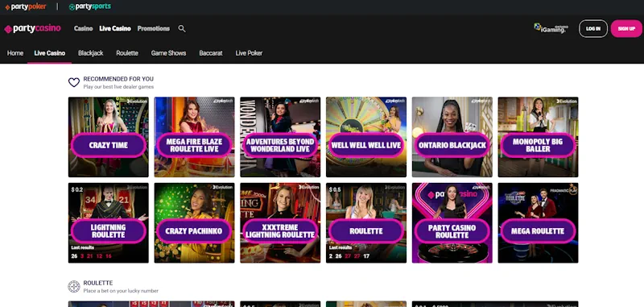644x307 pixels.
Task: Click 'Play our best live dealer games' text
Action: coord(118,87)
